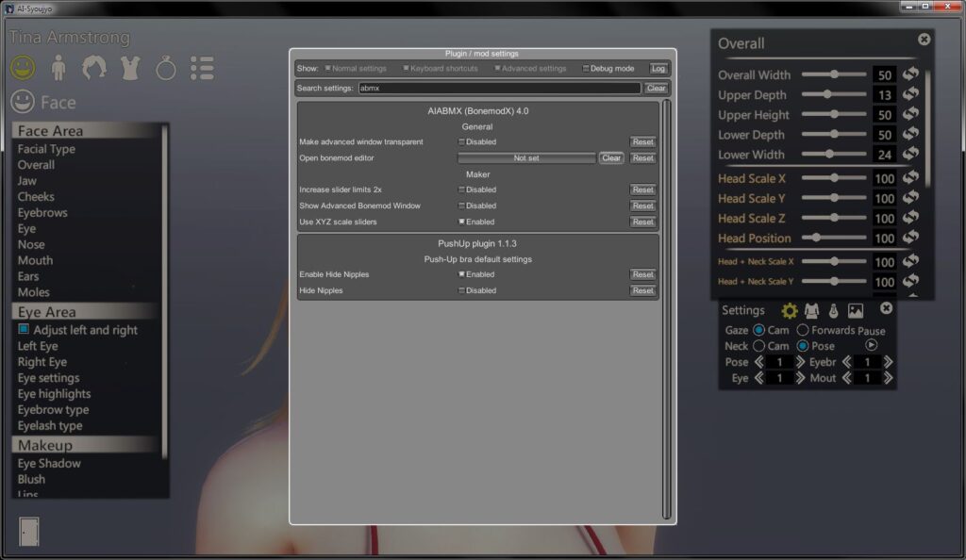
Task: Select the Body category figure icon
Action: pyautogui.click(x=58, y=68)
